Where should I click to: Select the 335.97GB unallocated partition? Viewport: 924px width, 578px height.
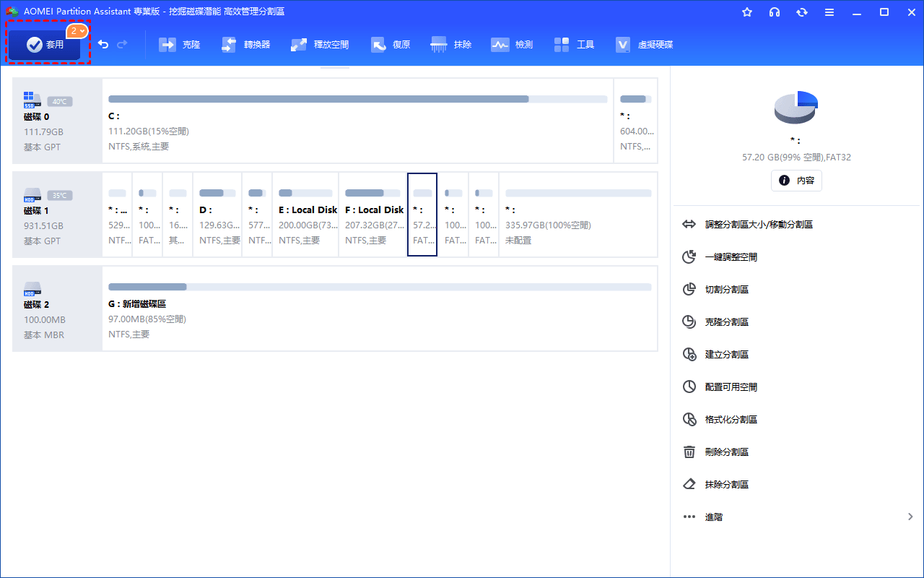(577, 215)
